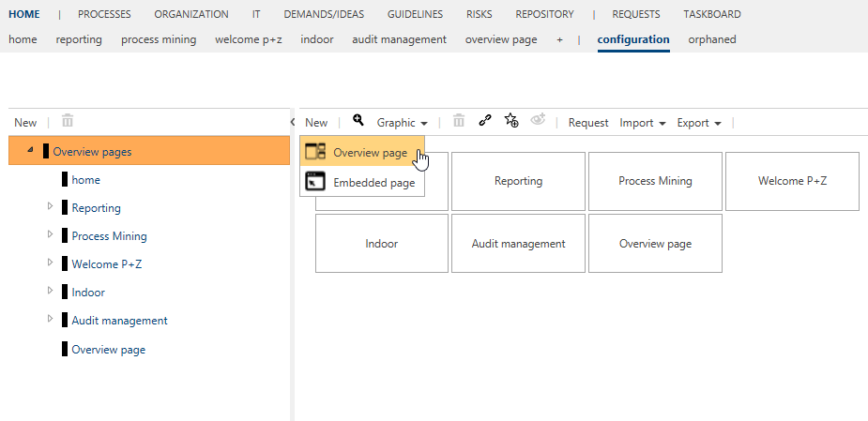Click the Process Mining tile
The image size is (868, 421).
(x=655, y=181)
